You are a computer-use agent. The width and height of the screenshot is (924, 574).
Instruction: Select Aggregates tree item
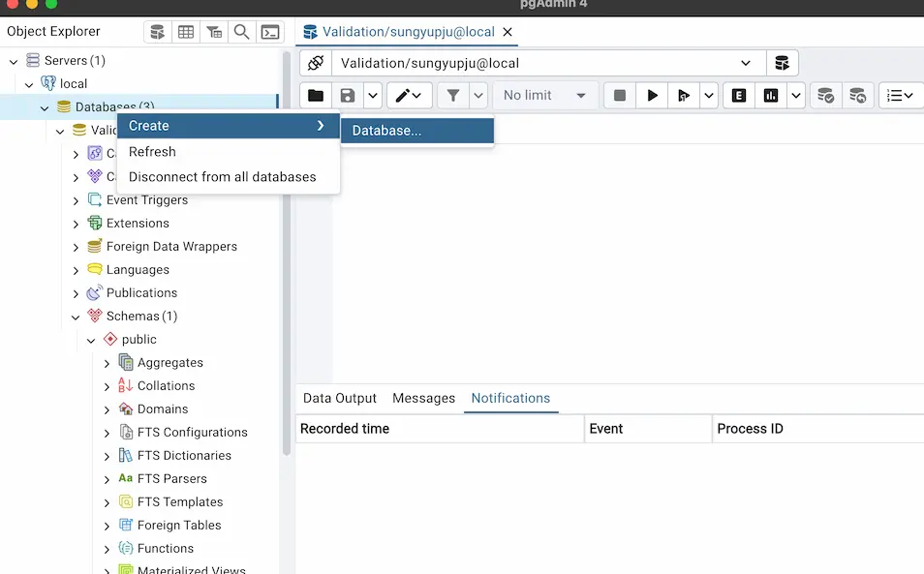(x=169, y=363)
